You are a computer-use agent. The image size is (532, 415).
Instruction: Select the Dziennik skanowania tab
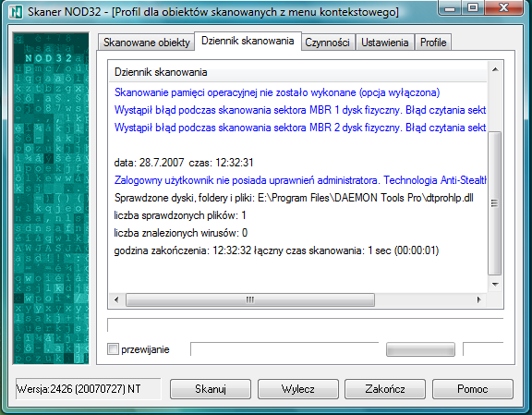click(248, 41)
